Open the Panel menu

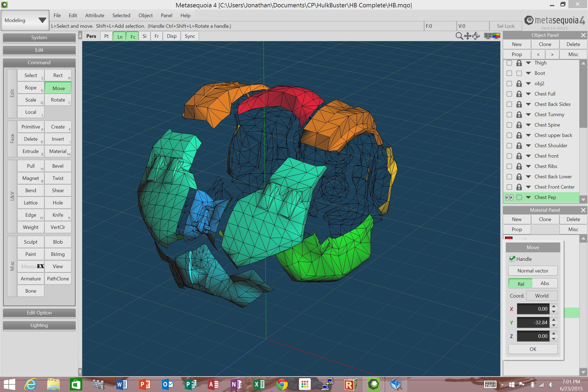[166, 16]
